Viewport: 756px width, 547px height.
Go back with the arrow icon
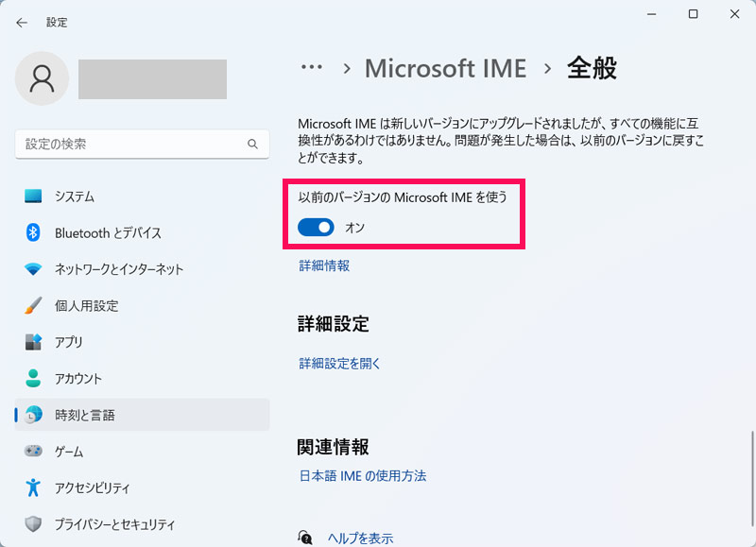coord(22,22)
